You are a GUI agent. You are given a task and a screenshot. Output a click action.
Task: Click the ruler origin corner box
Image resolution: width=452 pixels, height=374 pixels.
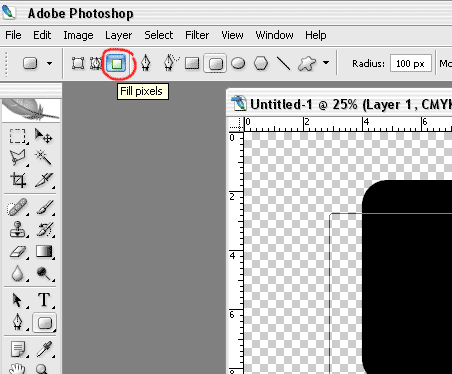236,124
